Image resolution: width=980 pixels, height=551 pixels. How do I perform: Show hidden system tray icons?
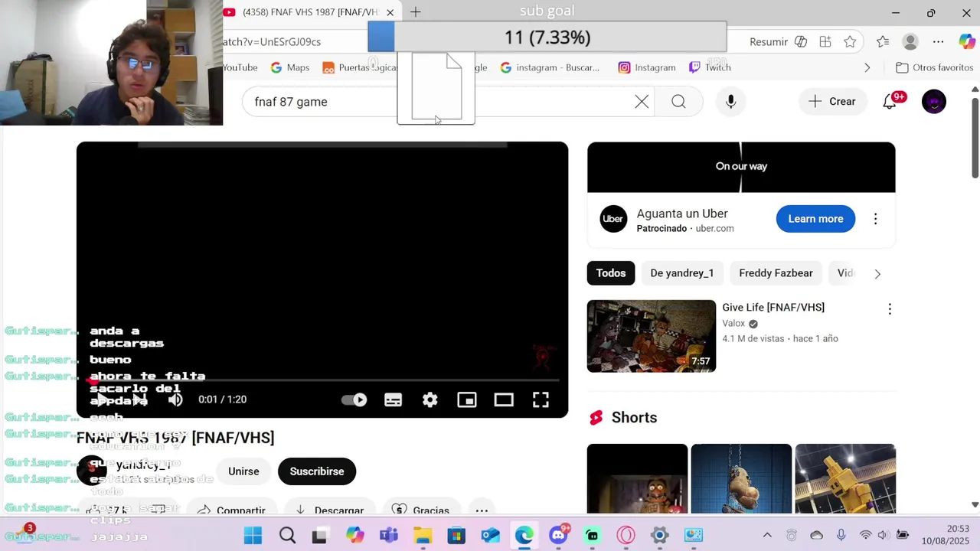click(767, 535)
